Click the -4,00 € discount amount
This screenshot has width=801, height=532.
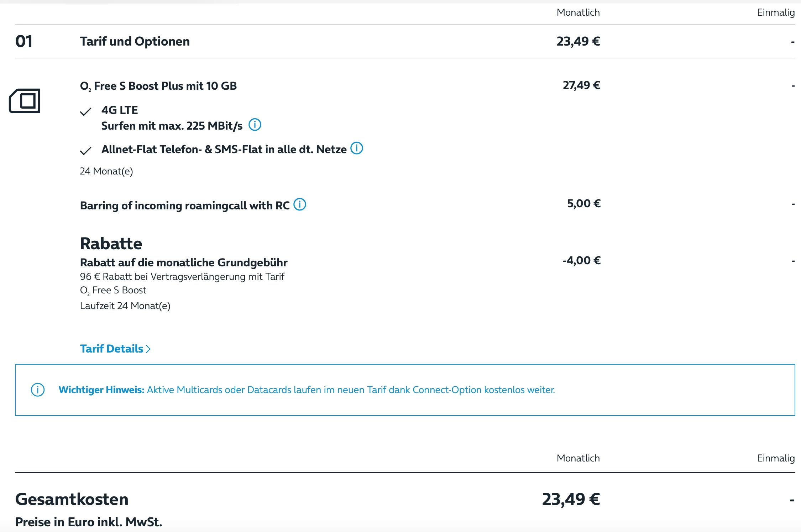(x=581, y=261)
